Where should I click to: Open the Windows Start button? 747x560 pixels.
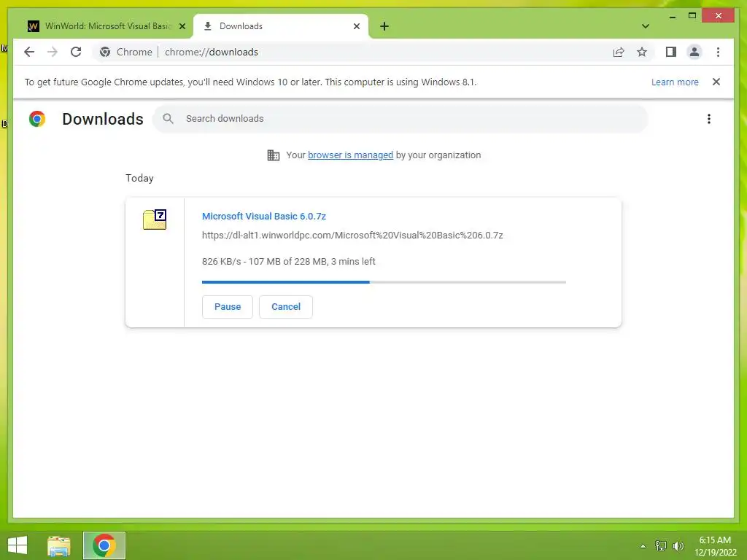pyautogui.click(x=18, y=545)
